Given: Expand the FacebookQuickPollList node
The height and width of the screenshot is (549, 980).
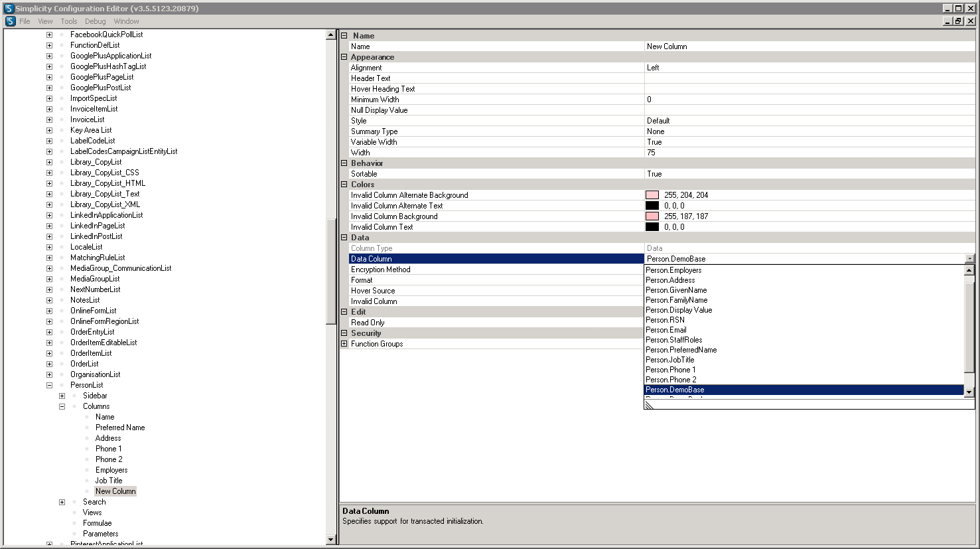Looking at the screenshot, I should coord(49,35).
